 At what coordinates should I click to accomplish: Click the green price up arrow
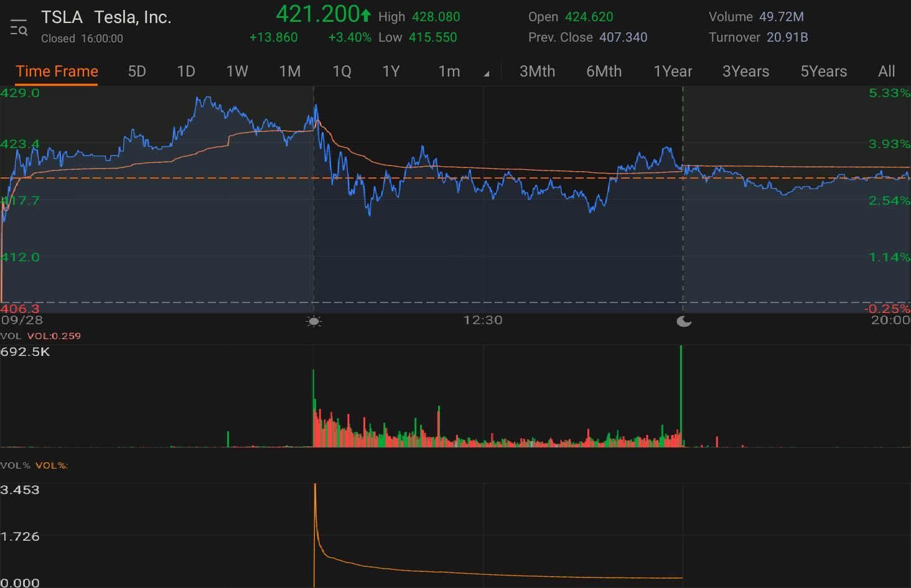click(x=366, y=14)
